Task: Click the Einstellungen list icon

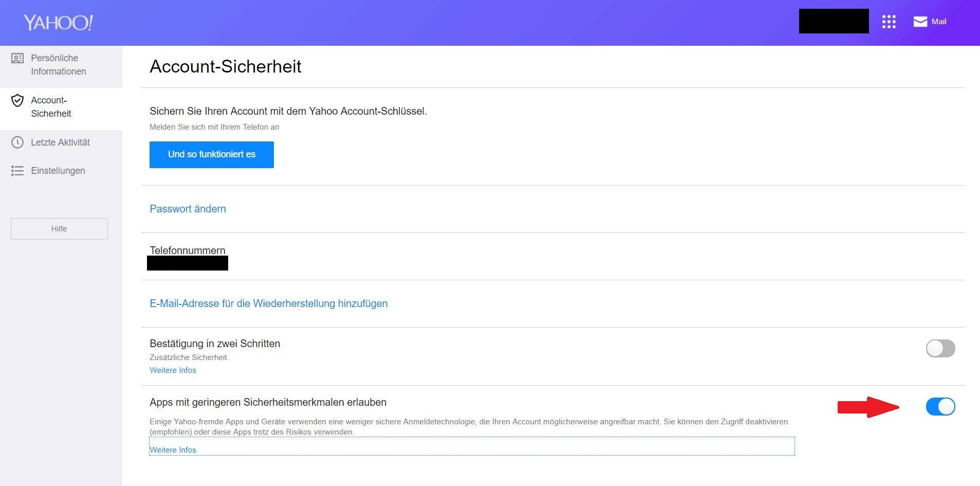Action: click(17, 171)
